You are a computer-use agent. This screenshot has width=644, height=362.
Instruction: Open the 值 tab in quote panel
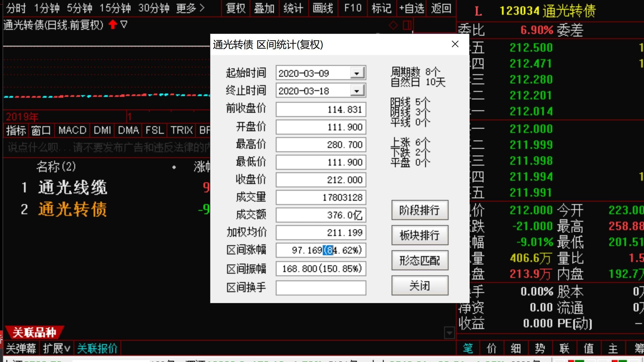pos(589,349)
